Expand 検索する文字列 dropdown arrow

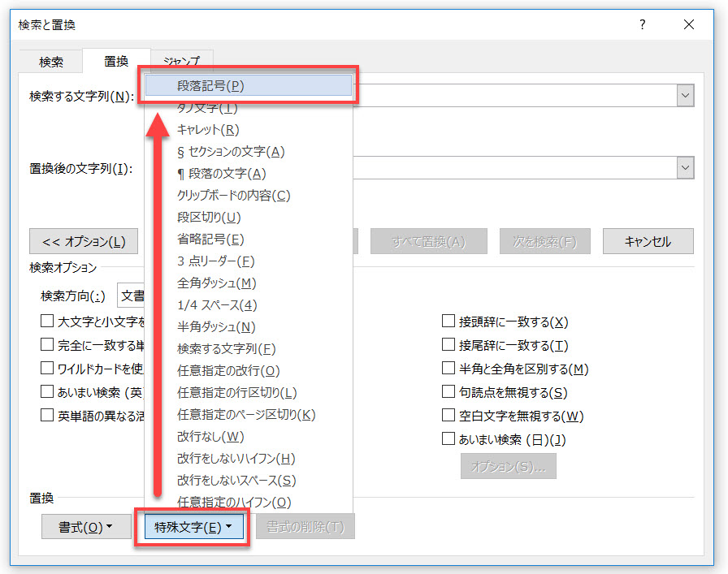click(x=685, y=97)
